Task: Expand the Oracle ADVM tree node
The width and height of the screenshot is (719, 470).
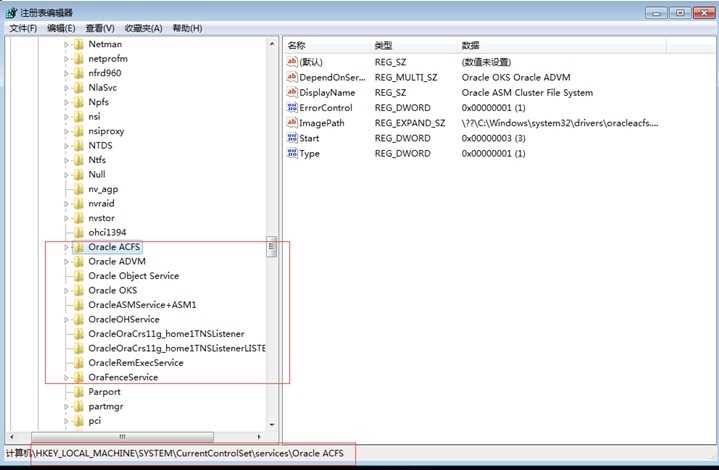Action: click(66, 262)
